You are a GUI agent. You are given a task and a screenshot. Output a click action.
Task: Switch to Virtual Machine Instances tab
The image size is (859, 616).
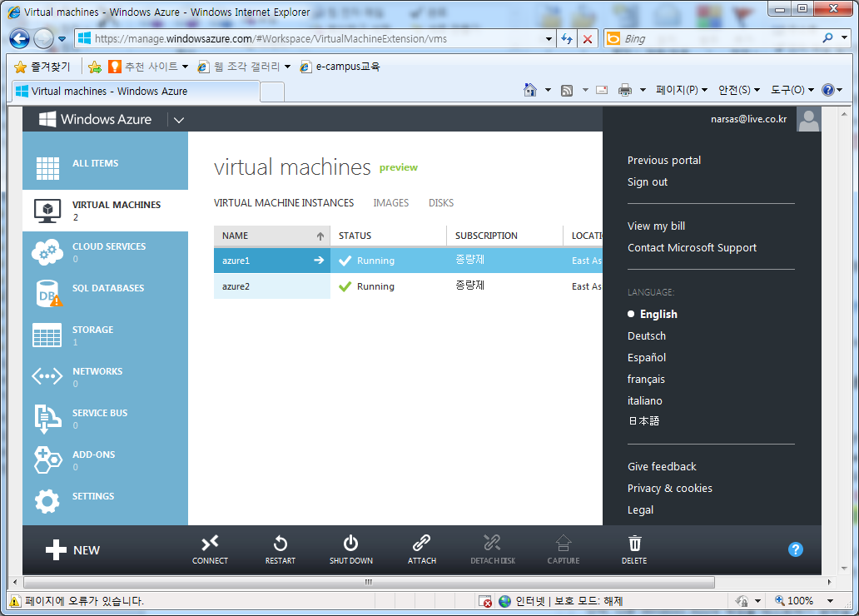click(284, 203)
